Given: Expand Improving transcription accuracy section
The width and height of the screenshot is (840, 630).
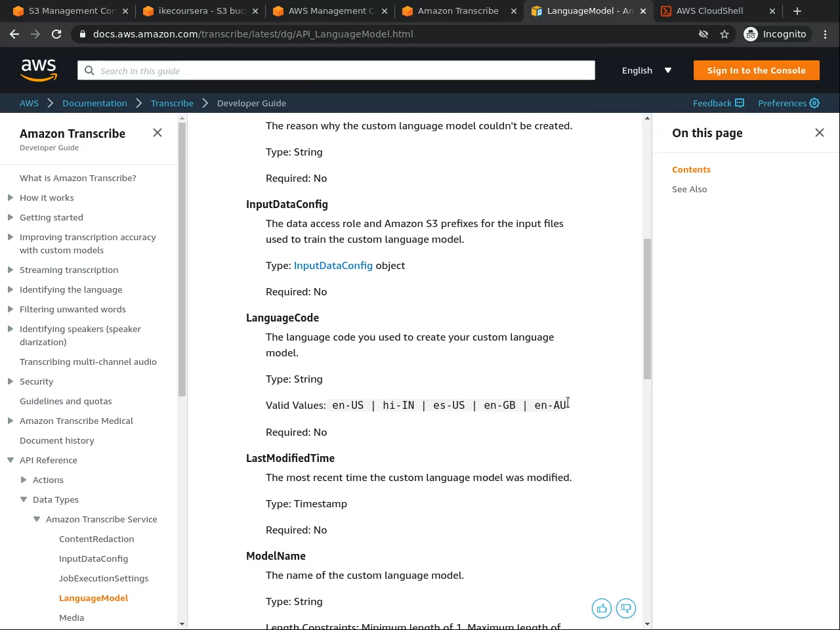Looking at the screenshot, I should [x=10, y=237].
